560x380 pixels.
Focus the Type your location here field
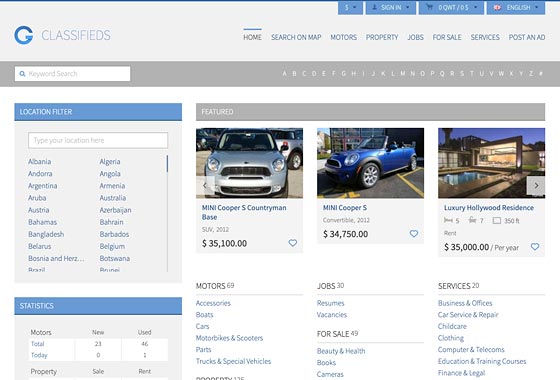[98, 140]
